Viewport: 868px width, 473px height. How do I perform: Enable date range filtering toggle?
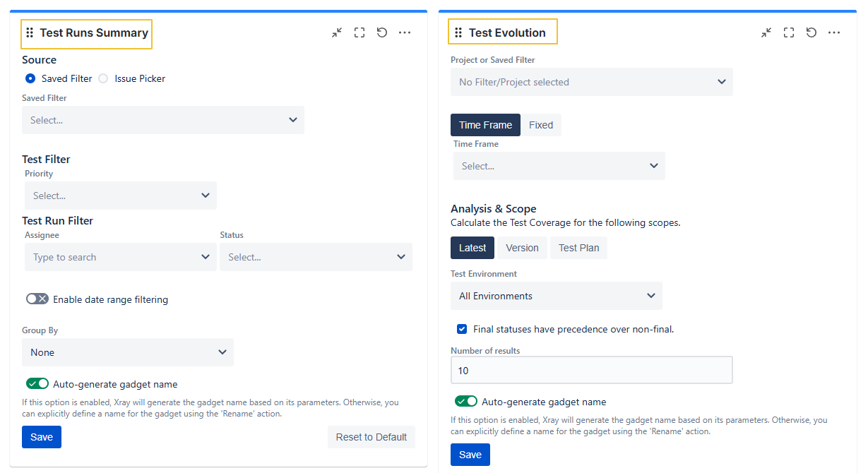coord(37,299)
